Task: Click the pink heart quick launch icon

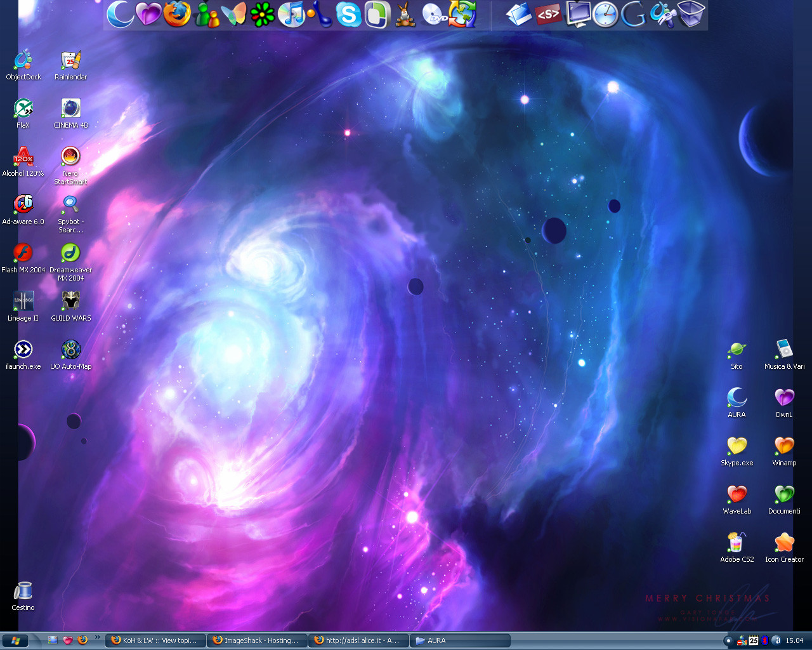Action: pyautogui.click(x=68, y=640)
